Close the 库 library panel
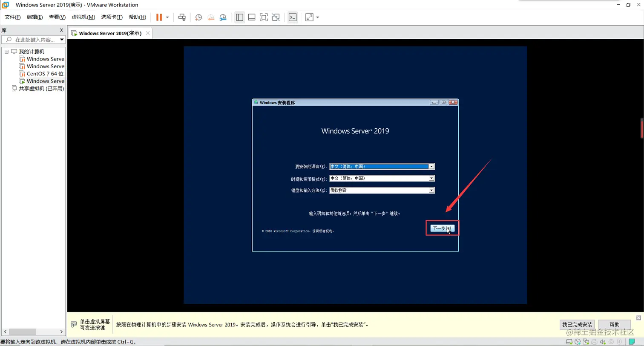This screenshot has height=346, width=644. click(61, 30)
